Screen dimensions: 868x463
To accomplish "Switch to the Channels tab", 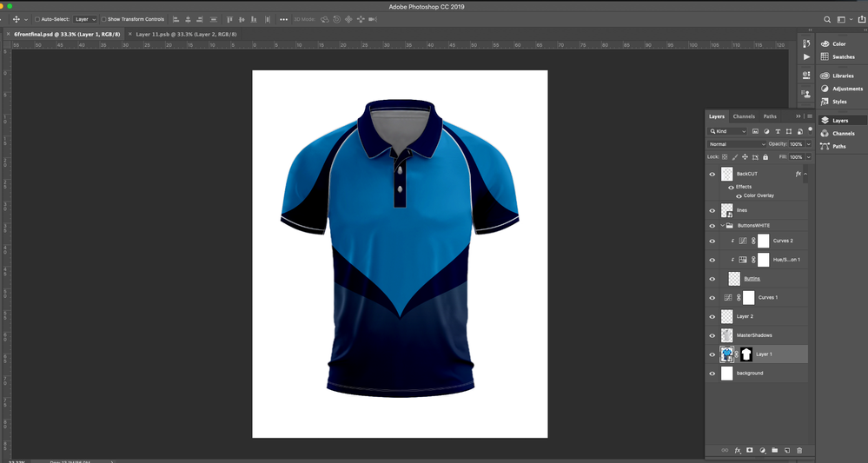I will pos(744,116).
